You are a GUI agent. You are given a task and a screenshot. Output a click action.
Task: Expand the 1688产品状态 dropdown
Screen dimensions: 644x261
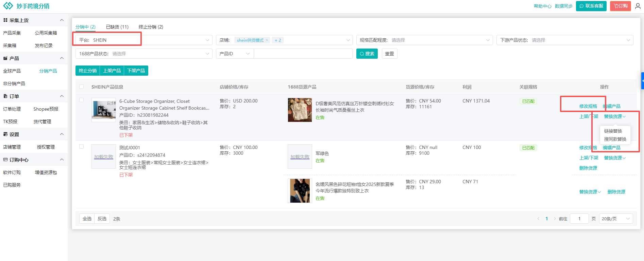point(143,54)
